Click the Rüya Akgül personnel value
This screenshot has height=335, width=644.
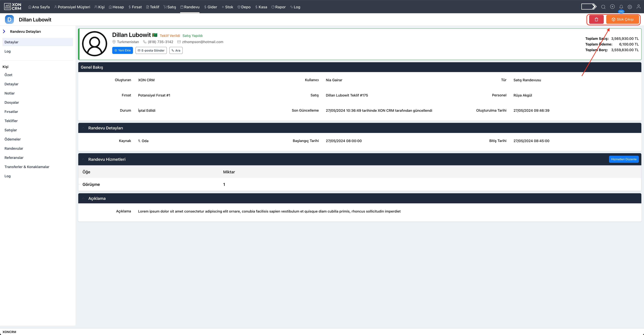coord(523,95)
